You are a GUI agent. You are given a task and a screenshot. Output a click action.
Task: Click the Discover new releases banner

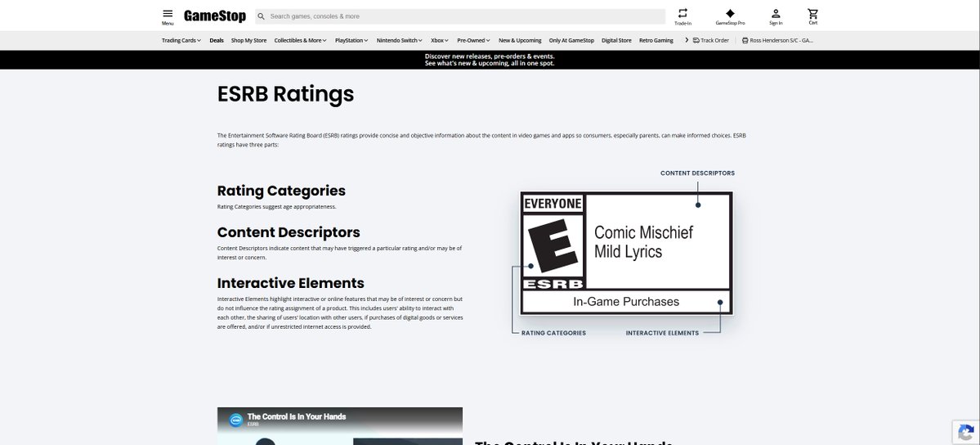(490, 60)
